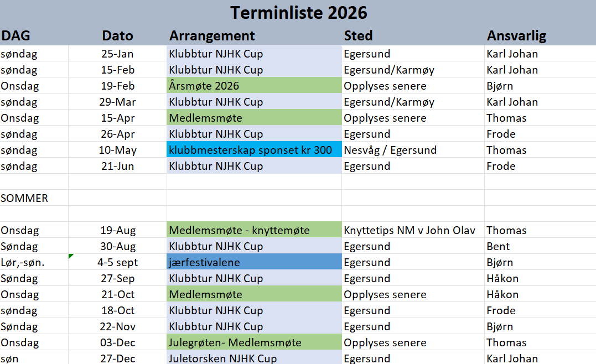The width and height of the screenshot is (596, 364).
Task: Select the 4-5 sept date cell
Action: 118,262
